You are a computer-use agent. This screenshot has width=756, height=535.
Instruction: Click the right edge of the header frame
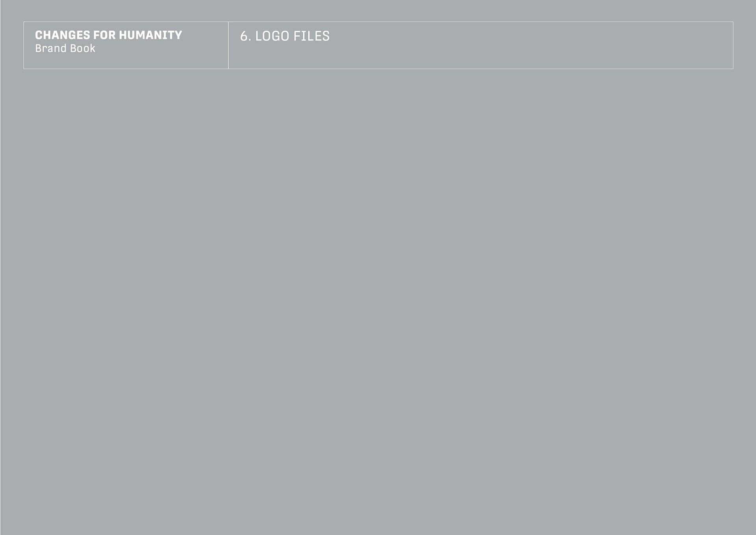(733, 45)
